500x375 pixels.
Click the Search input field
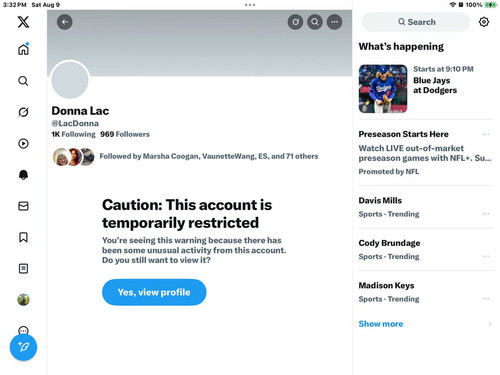[416, 22]
